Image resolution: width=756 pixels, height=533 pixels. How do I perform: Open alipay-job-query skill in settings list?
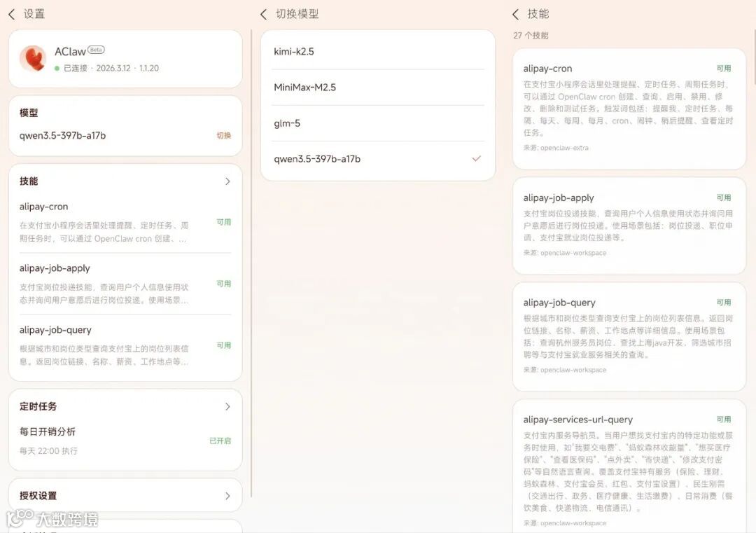click(x=125, y=345)
